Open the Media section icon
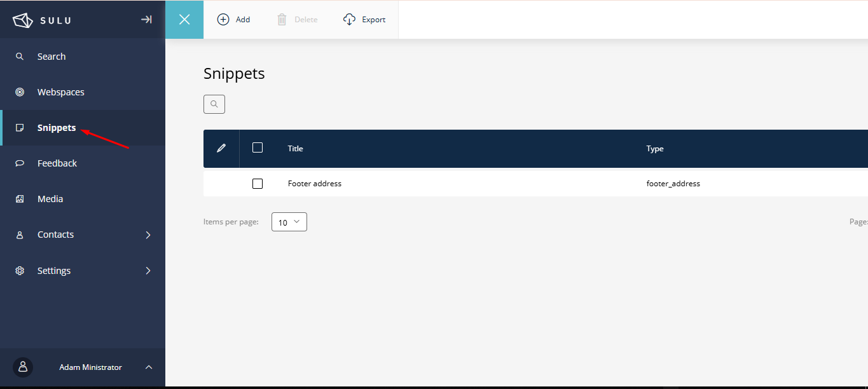The image size is (868, 389). pos(19,198)
